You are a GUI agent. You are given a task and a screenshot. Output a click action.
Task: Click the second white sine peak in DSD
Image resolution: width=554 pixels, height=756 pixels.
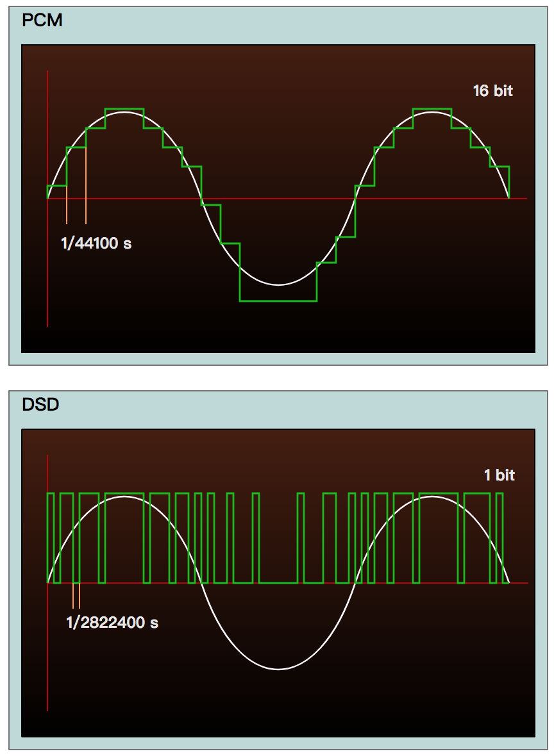(432, 497)
